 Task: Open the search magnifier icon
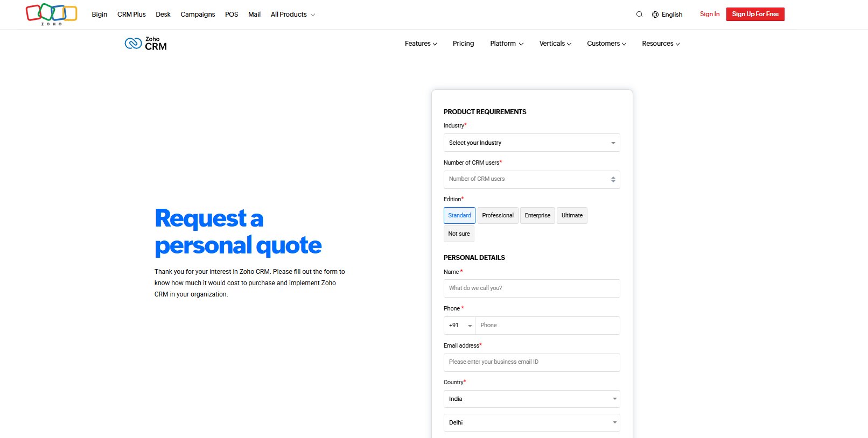(x=639, y=15)
